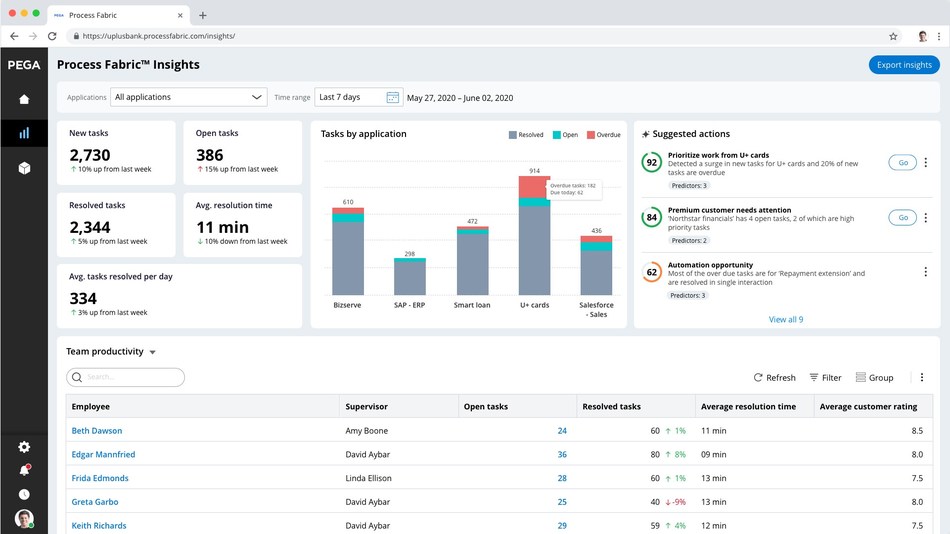Click the clock history icon in sidebar
950x534 pixels.
24,494
